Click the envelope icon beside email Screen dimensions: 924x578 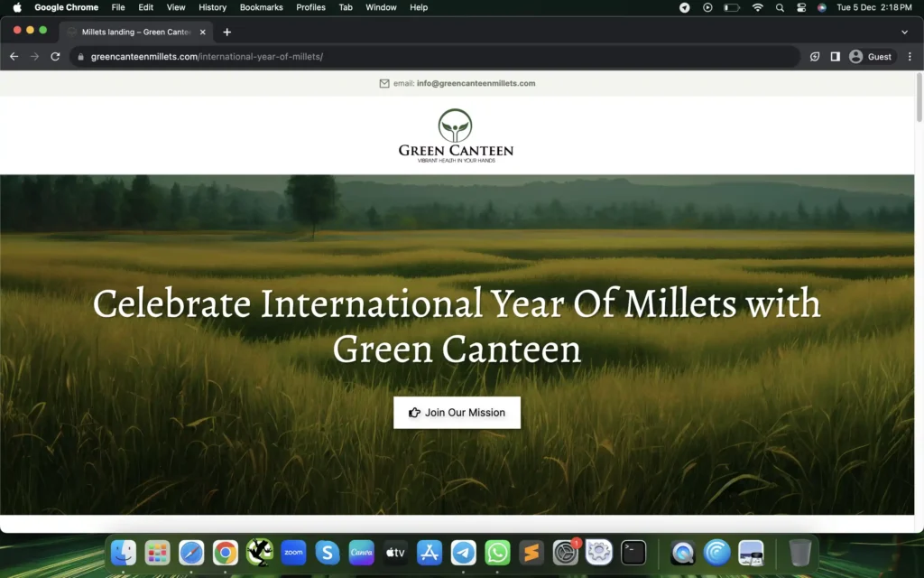tap(384, 83)
